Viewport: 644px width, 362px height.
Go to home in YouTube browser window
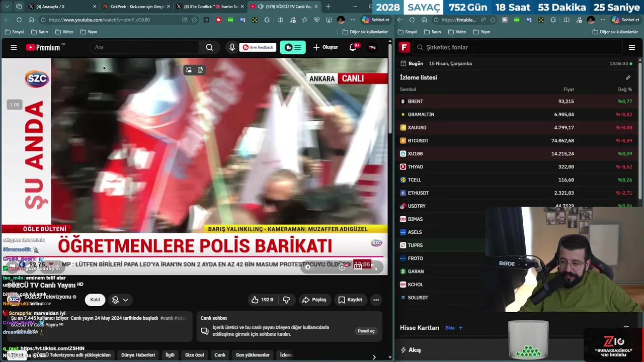pyautogui.click(x=31, y=20)
